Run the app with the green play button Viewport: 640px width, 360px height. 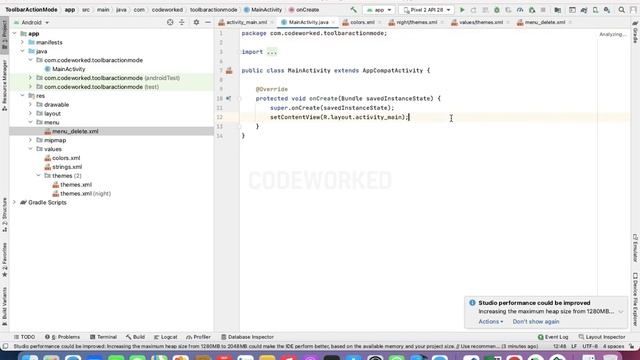(x=462, y=10)
